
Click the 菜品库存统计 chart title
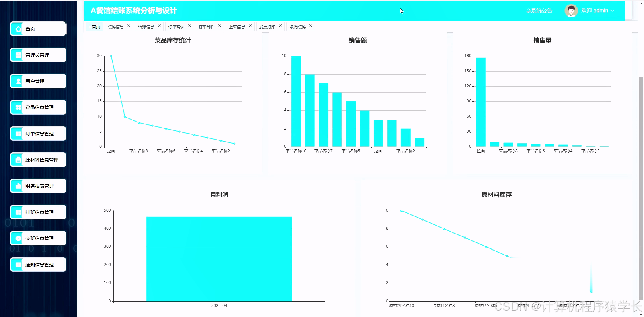(x=173, y=40)
